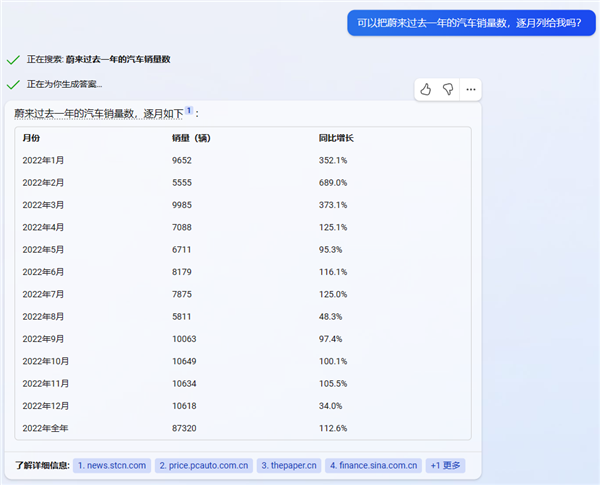600x485 pixels.
Task: Open the price.pcauto.com.cn source link
Action: tap(204, 465)
